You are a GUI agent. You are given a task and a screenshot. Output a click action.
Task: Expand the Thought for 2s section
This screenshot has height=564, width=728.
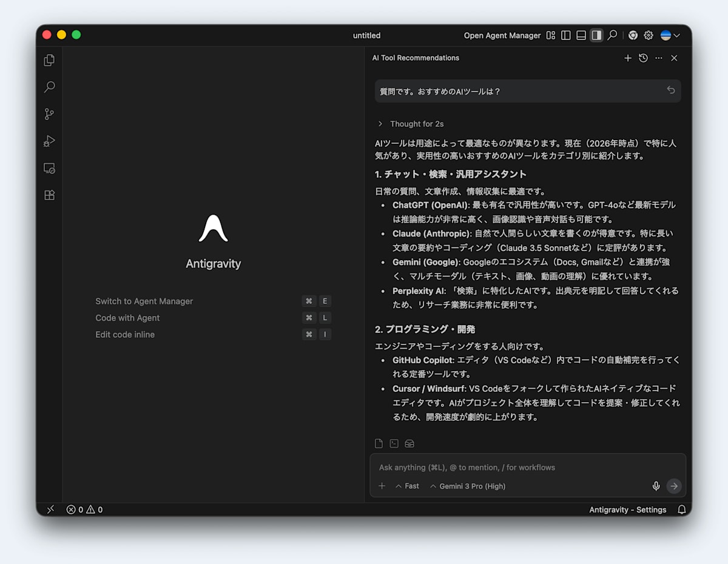411,124
